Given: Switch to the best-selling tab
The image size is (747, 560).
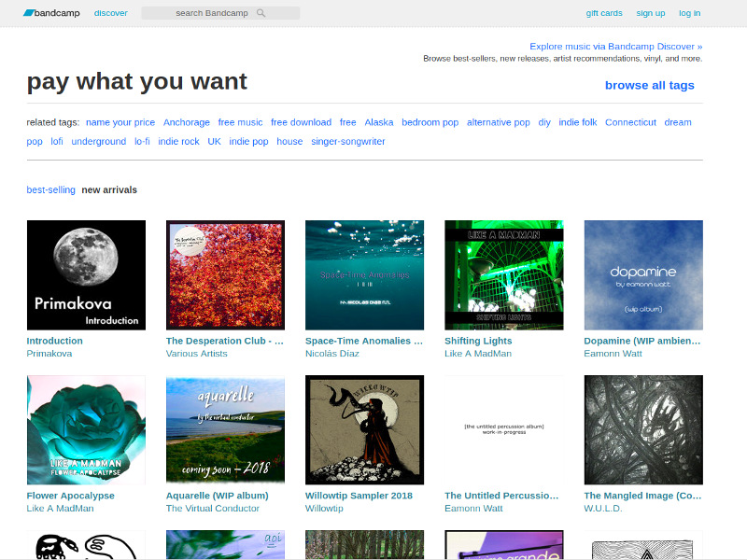Looking at the screenshot, I should 51,189.
